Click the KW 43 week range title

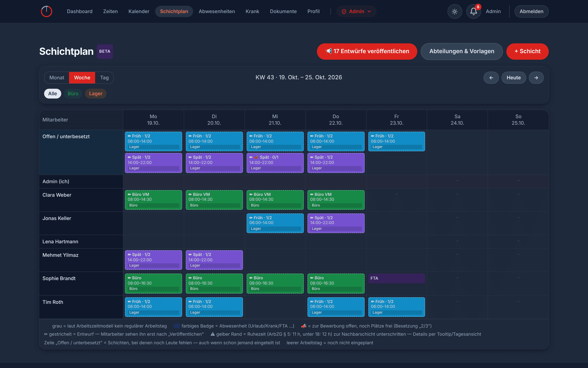pos(299,77)
